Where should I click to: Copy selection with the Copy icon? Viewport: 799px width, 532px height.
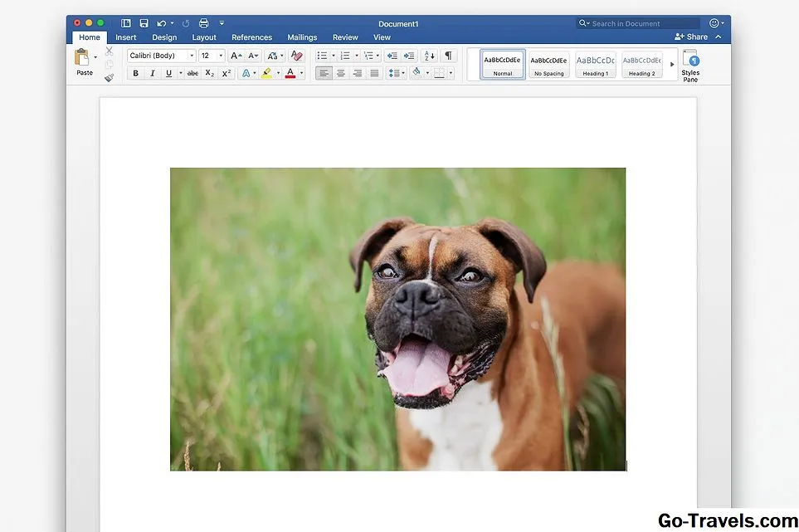109,64
